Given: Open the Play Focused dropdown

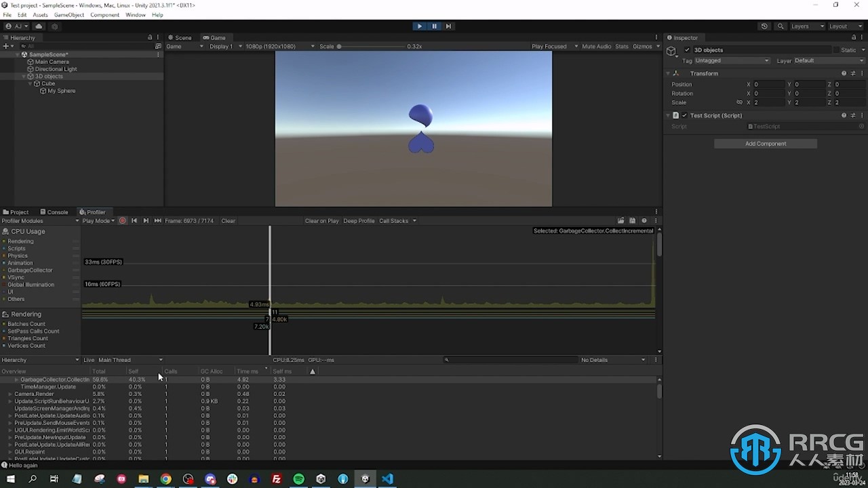Looking at the screenshot, I should pyautogui.click(x=554, y=47).
